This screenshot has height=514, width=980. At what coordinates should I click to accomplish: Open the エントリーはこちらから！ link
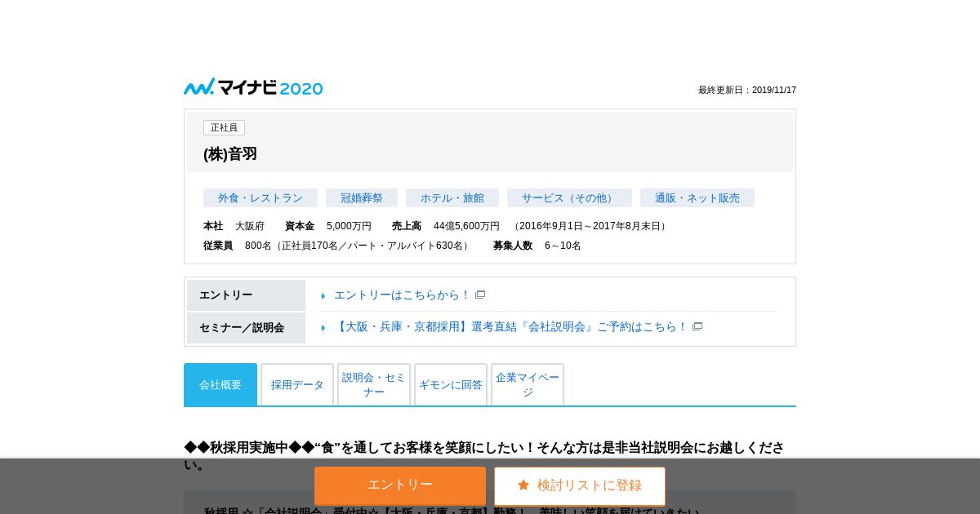point(403,295)
